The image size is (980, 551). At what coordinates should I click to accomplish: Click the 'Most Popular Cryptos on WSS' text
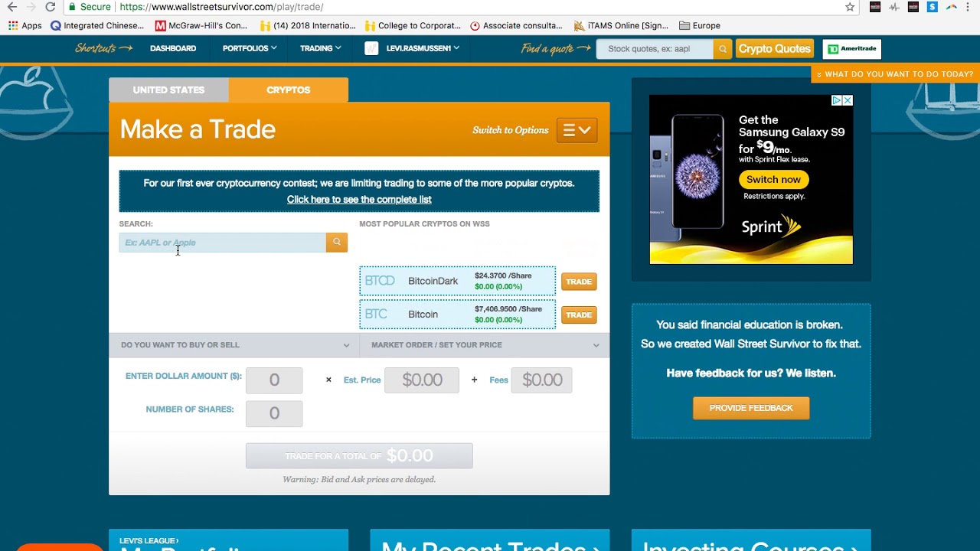coord(424,224)
